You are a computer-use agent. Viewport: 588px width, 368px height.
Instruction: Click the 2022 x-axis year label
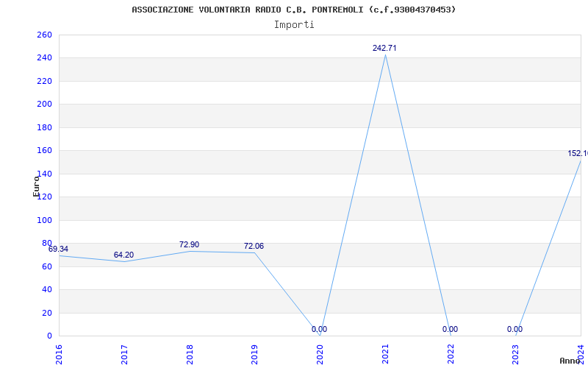tap(451, 355)
